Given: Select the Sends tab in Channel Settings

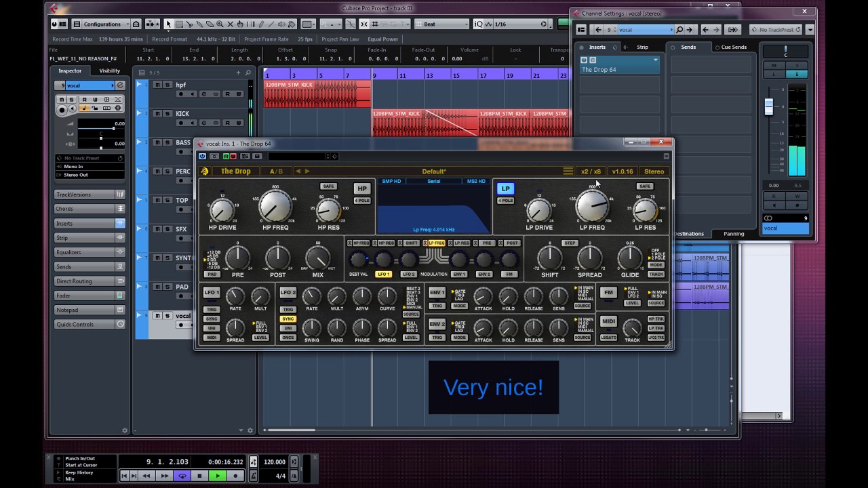Looking at the screenshot, I should coord(688,47).
